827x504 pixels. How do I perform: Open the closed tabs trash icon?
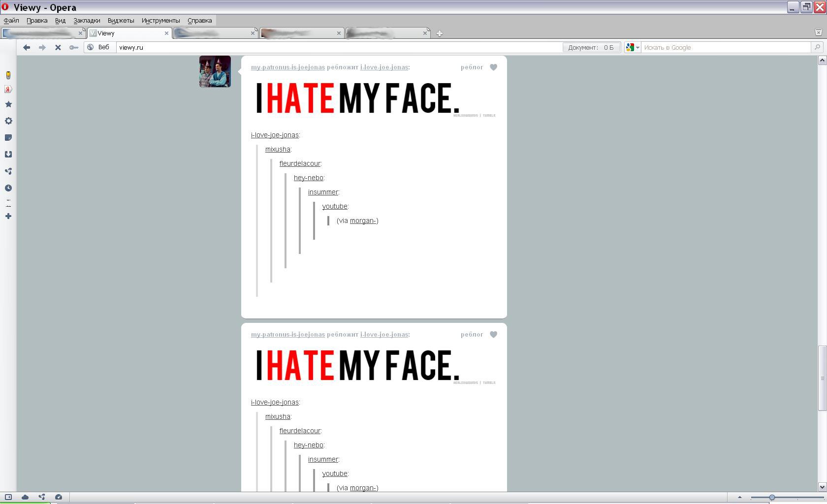coord(819,32)
